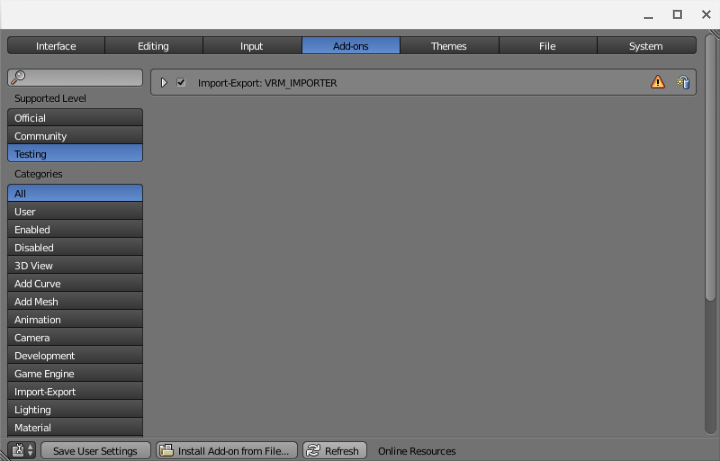Click the Refresh button label

342,451
